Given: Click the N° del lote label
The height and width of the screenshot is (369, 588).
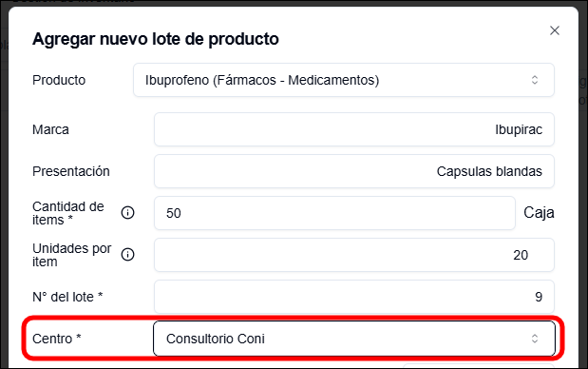Looking at the screenshot, I should 67,297.
